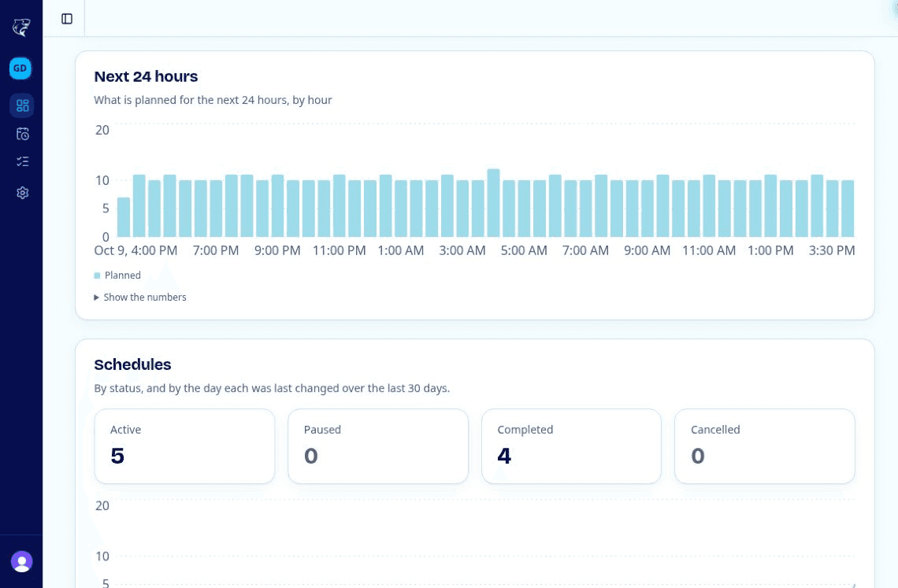898x588 pixels.
Task: Open the dashboard grid icon in sidebar
Action: point(22,105)
